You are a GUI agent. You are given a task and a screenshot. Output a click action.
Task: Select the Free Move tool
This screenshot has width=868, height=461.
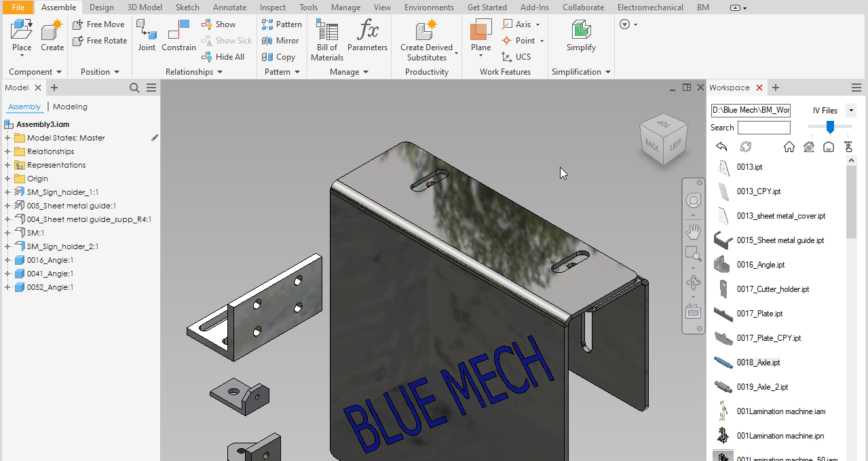click(99, 24)
